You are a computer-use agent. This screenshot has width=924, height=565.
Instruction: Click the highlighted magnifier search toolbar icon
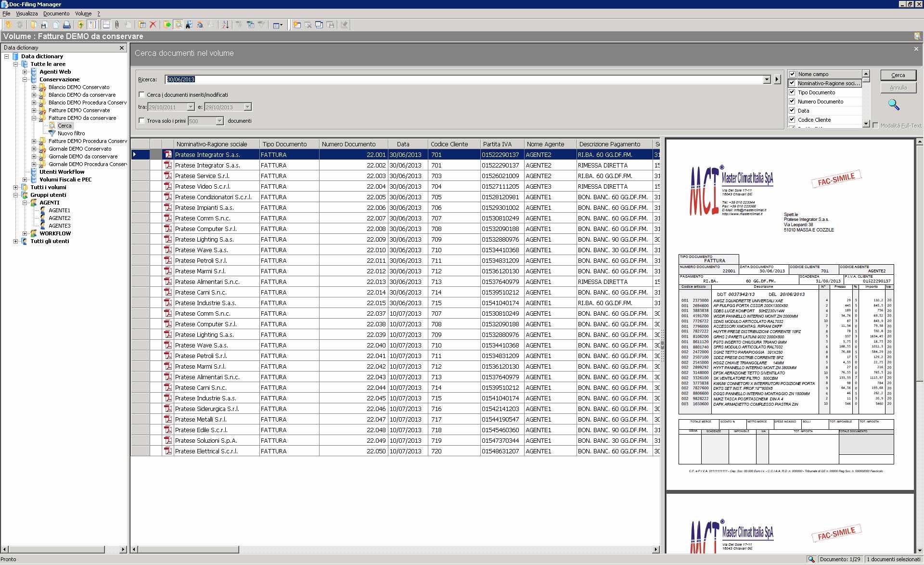coord(179,25)
